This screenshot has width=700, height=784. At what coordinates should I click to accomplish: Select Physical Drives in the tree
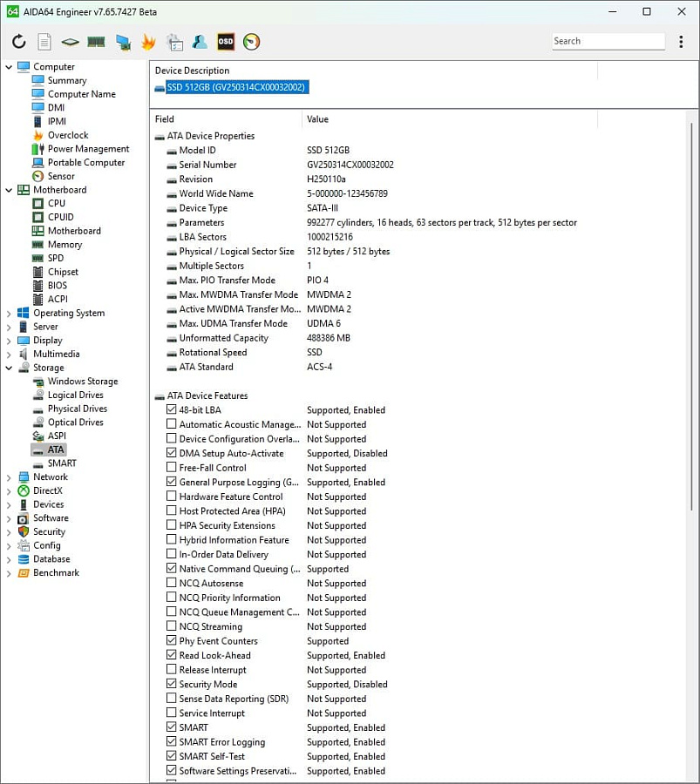click(x=77, y=409)
